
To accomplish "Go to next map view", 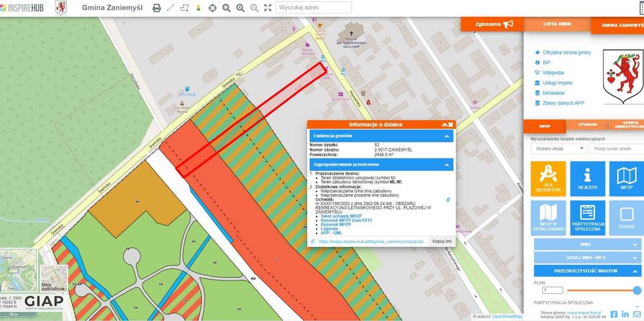I will coord(254,8).
